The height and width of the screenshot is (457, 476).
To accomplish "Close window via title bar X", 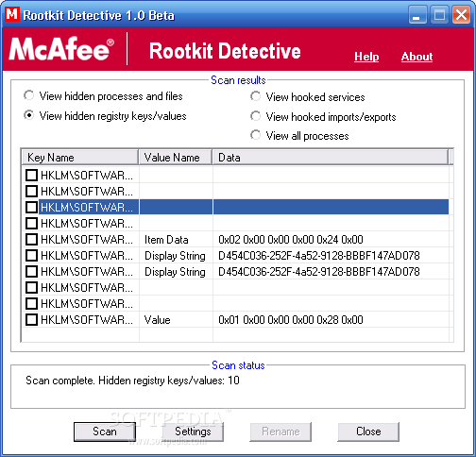I will click(x=461, y=15).
